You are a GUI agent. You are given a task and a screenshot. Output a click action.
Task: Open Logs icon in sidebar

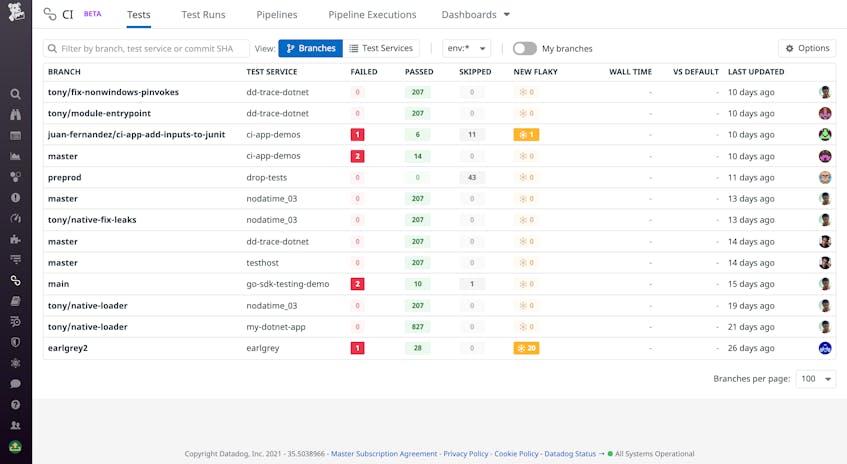pyautogui.click(x=16, y=321)
